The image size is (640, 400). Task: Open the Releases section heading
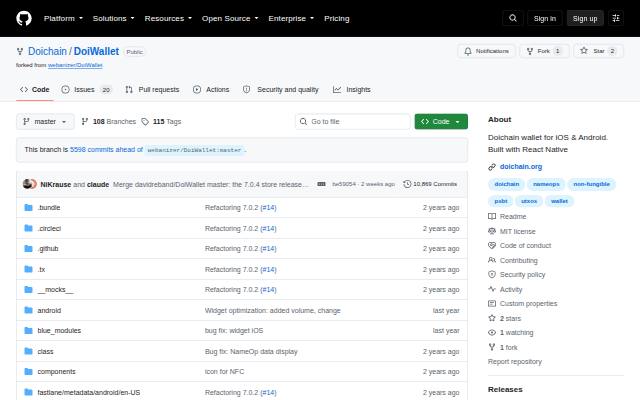(x=505, y=389)
